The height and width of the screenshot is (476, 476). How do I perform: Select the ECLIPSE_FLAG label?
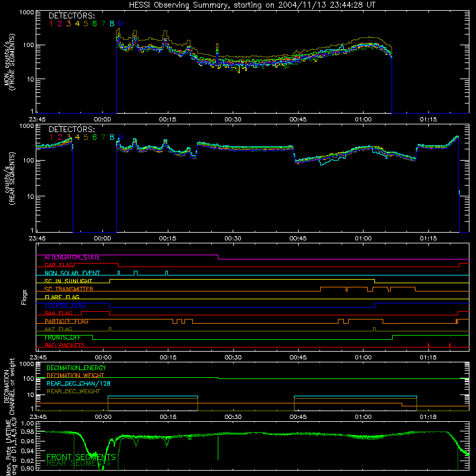[x=65, y=305]
